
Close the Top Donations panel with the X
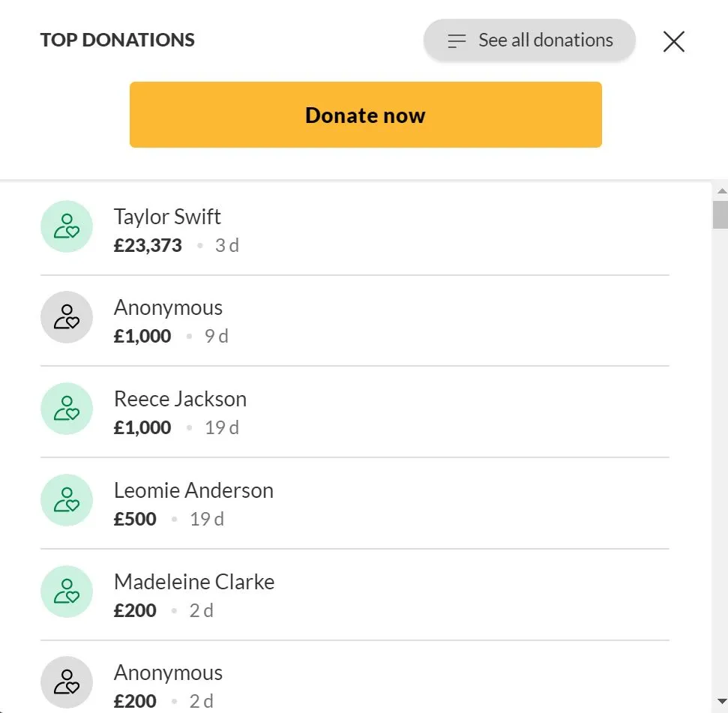673,41
